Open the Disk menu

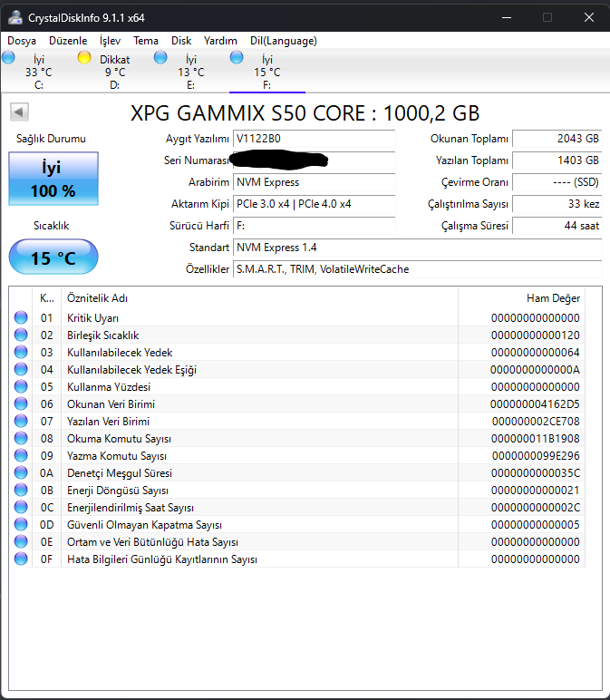coord(181,41)
